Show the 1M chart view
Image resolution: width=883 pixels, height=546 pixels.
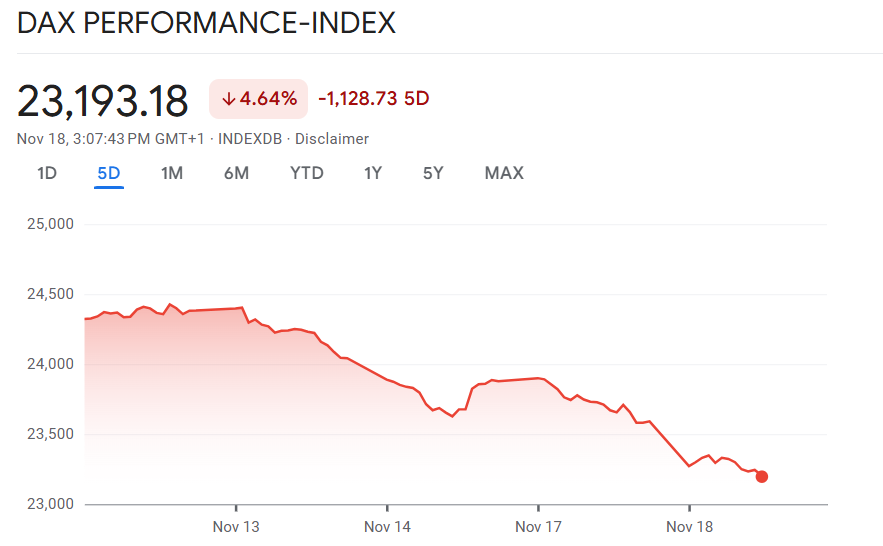coord(172,173)
